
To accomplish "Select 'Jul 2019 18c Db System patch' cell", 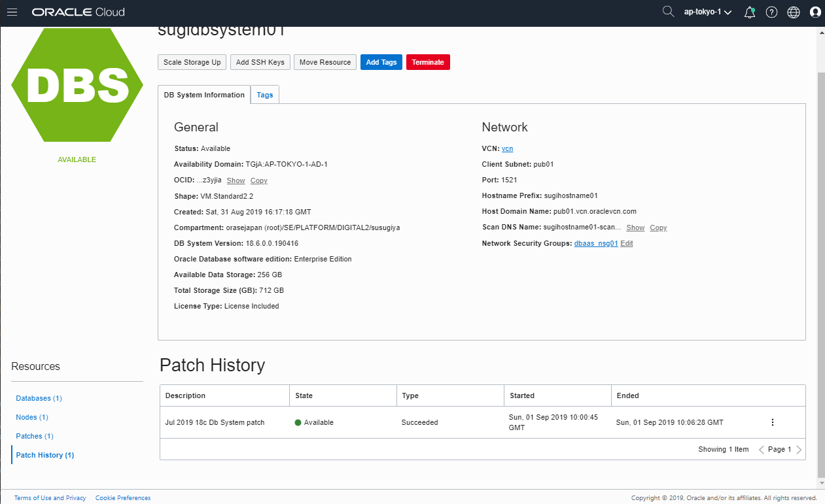I will click(x=215, y=422).
